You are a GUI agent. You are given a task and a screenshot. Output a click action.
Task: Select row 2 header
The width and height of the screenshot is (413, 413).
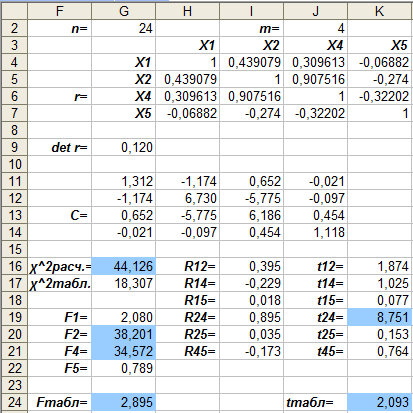[14, 28]
